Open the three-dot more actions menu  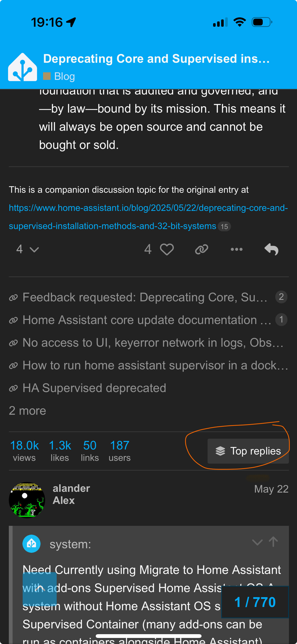pyautogui.click(x=237, y=249)
